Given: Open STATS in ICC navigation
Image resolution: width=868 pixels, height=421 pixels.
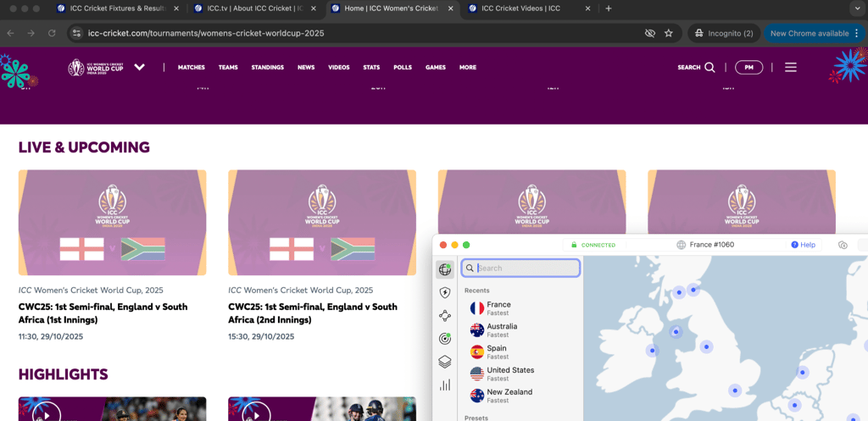Looking at the screenshot, I should point(371,68).
